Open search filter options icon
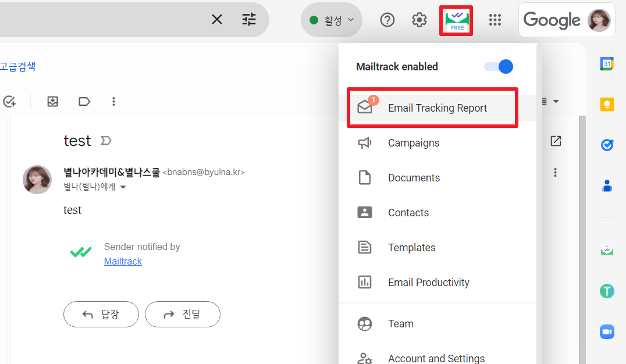The image size is (626, 364). tap(249, 19)
